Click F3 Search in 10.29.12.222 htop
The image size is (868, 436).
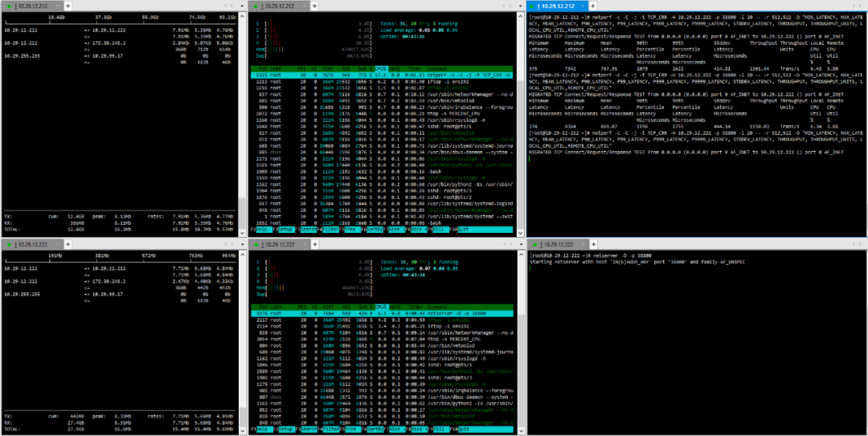pos(306,430)
